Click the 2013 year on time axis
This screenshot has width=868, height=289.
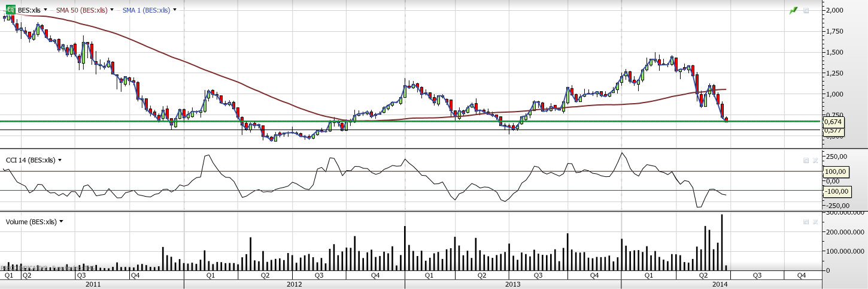(x=513, y=284)
